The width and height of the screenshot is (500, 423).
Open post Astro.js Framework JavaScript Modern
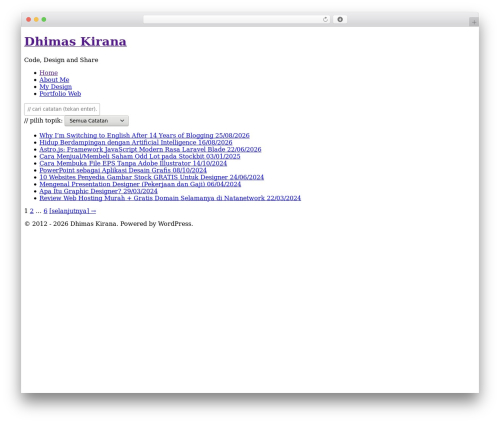pos(150,149)
